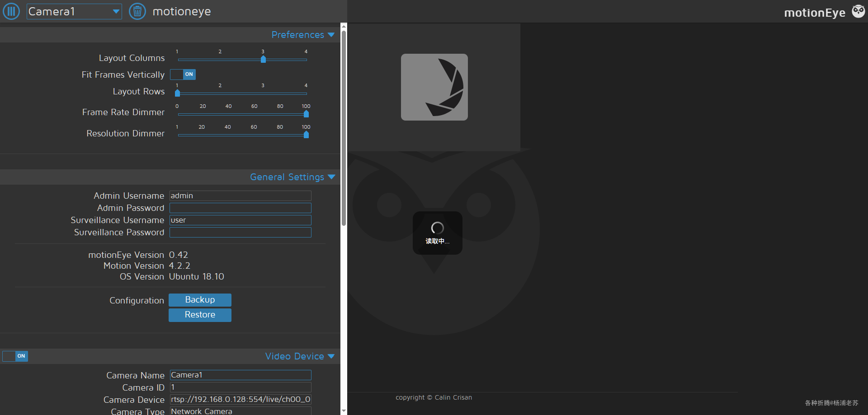Adjust the Resolution Dimmer slider handle
The width and height of the screenshot is (868, 415).
pyautogui.click(x=306, y=135)
